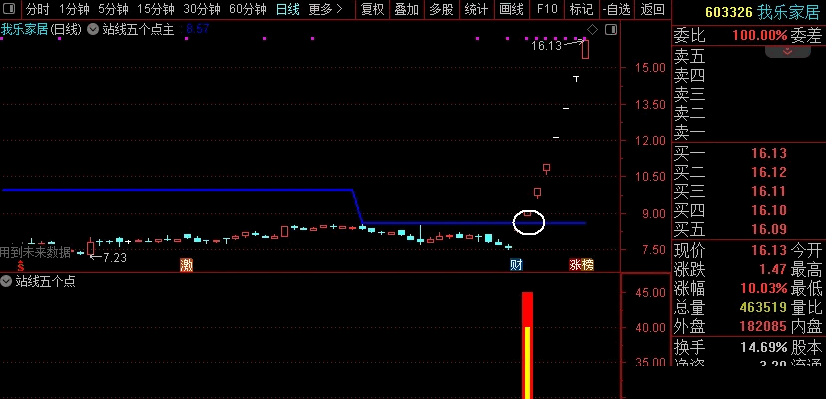This screenshot has height=399, width=826.
Task: Click the 卖一 row label
Action: click(x=689, y=132)
